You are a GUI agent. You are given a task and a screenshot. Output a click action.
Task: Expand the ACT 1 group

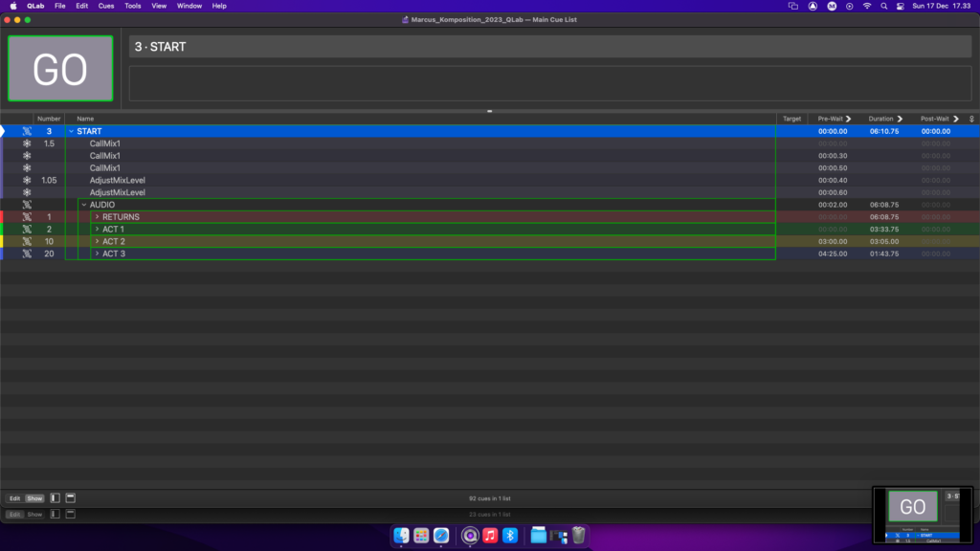pos(97,230)
